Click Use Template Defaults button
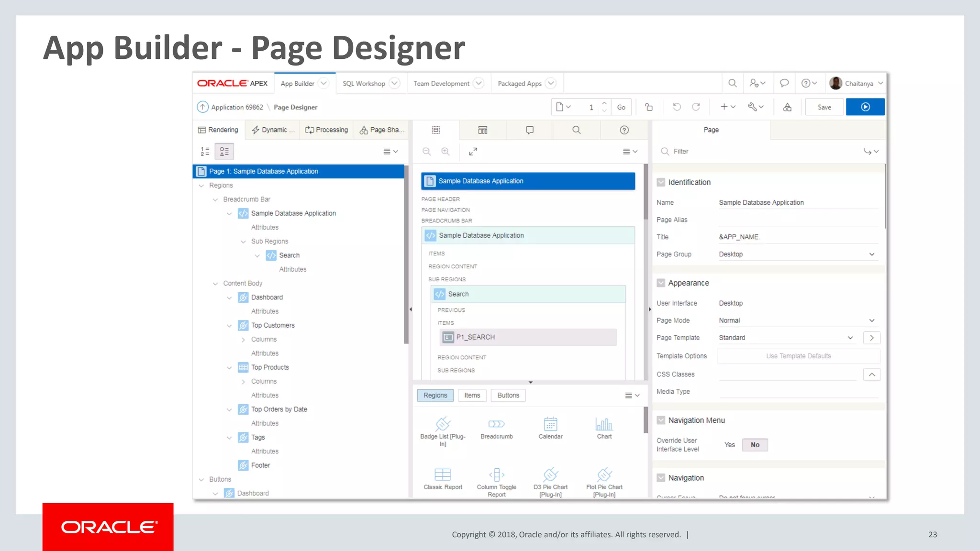Image resolution: width=980 pixels, height=551 pixels. (x=798, y=356)
